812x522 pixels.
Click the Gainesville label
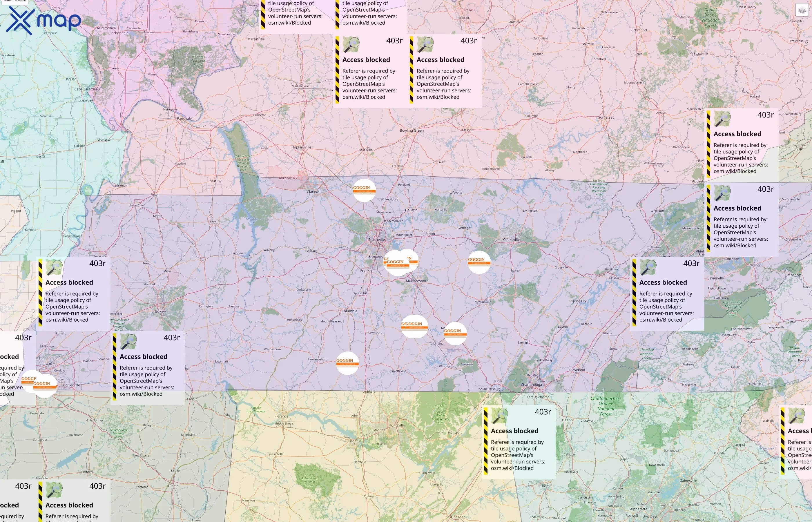click(688, 481)
